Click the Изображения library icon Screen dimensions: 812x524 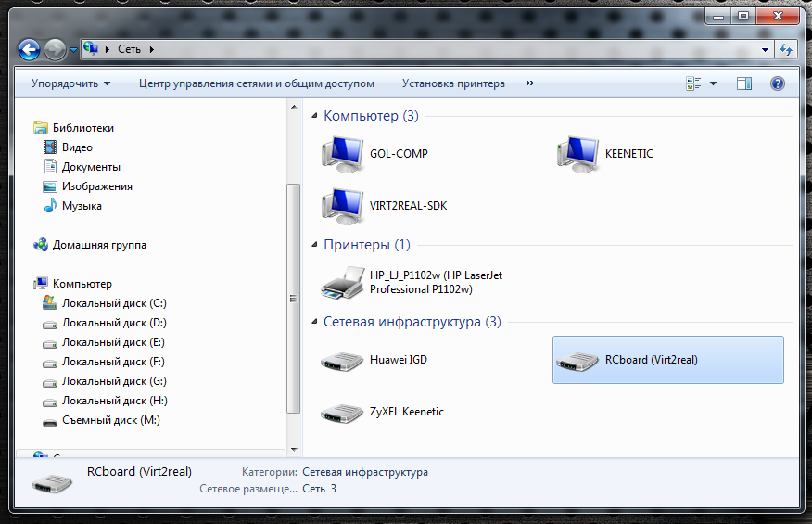click(50, 186)
